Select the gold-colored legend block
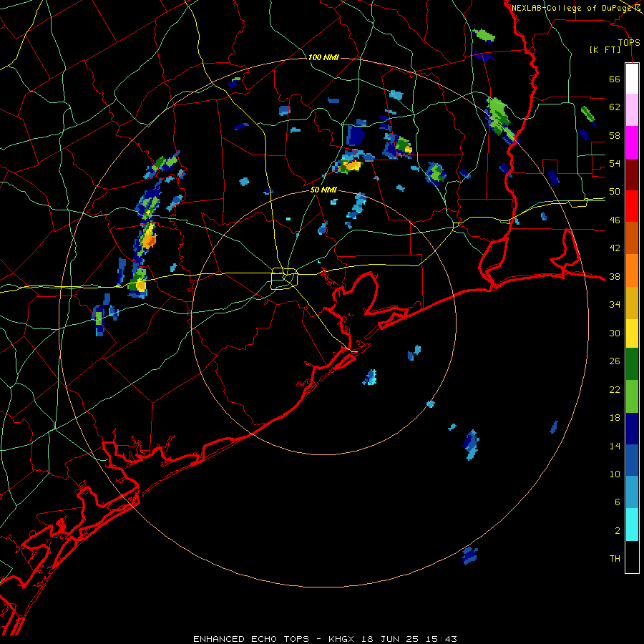Image resolution: width=644 pixels, height=644 pixels. 632,303
